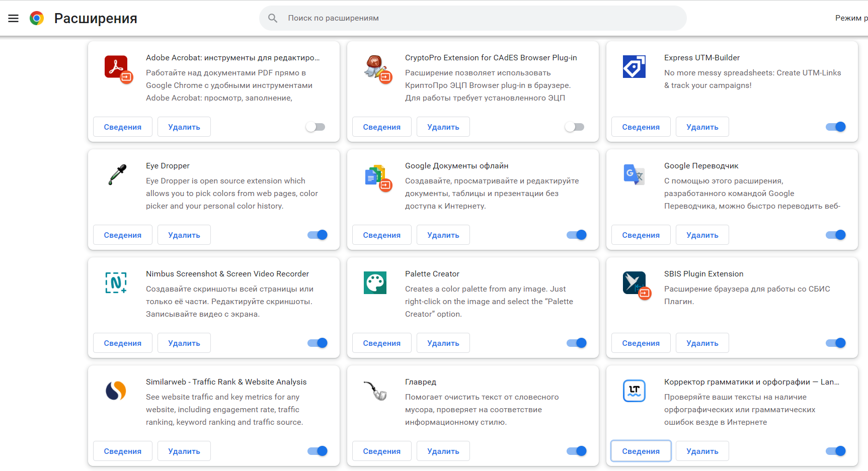This screenshot has width=868, height=471.
Task: Click the search magnifier icon
Action: [x=273, y=18]
